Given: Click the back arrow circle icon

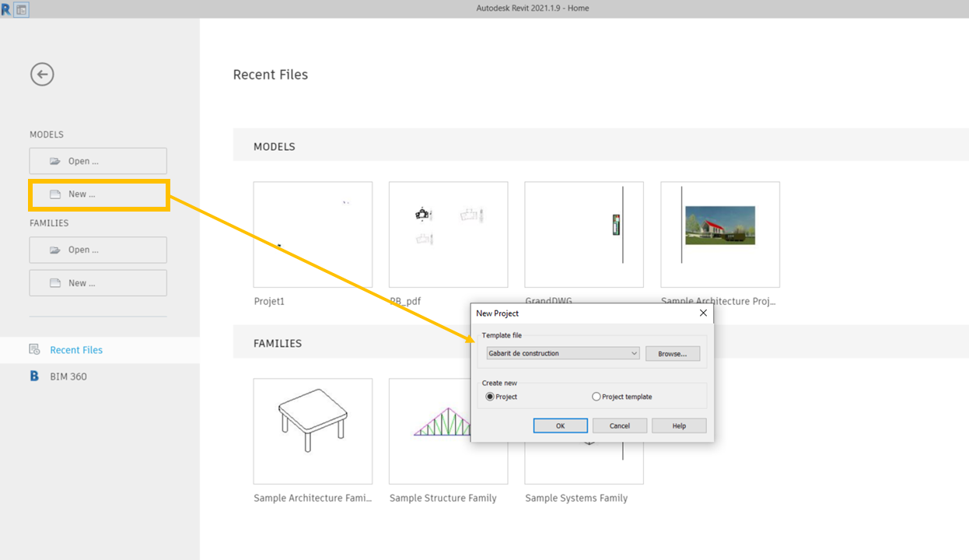Looking at the screenshot, I should tap(42, 74).
